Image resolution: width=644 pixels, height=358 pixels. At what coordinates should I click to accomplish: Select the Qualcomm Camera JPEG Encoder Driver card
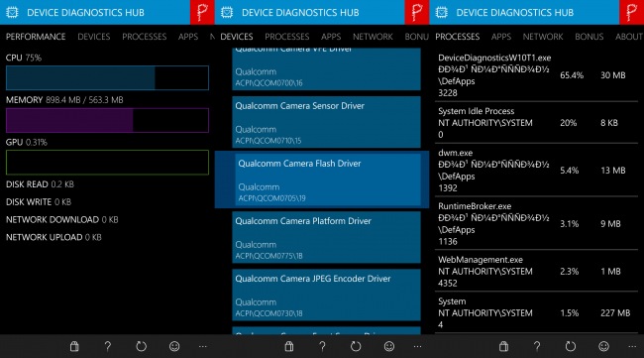[x=327, y=295]
